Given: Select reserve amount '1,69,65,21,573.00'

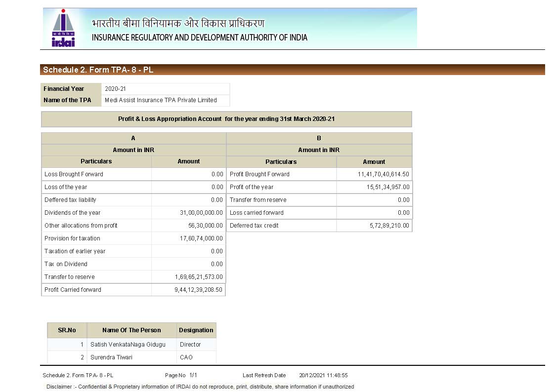Looking at the screenshot, I should point(199,277).
